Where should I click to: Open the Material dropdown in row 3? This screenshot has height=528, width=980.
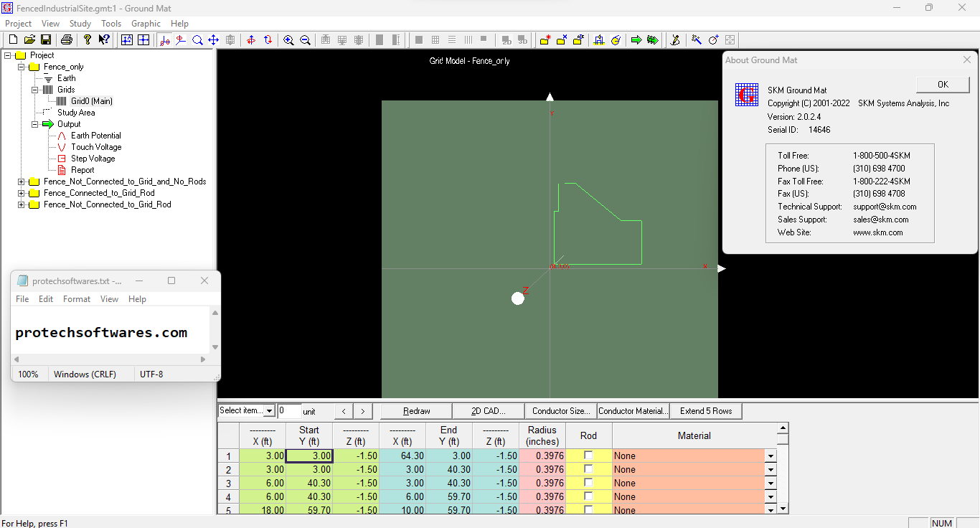click(771, 483)
